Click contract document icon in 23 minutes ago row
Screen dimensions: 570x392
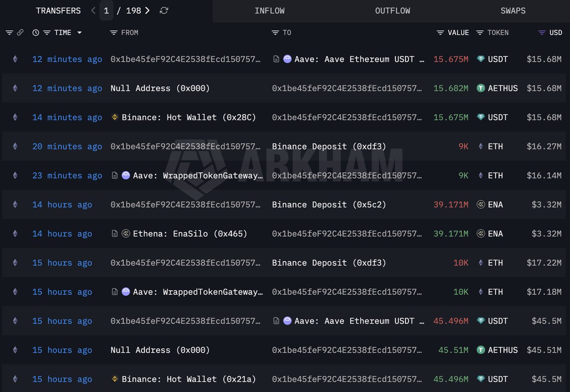tap(114, 176)
